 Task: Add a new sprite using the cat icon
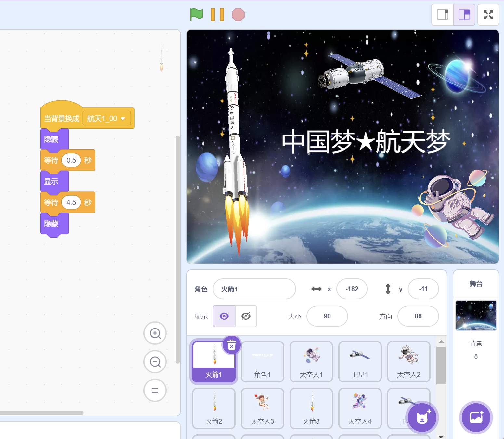tap(422, 418)
